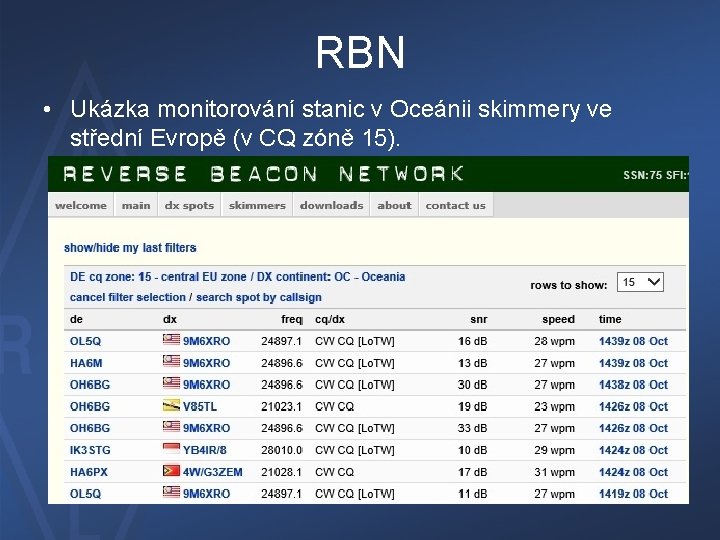Switch to the main tab
This screenshot has height=540, width=720.
tap(136, 205)
